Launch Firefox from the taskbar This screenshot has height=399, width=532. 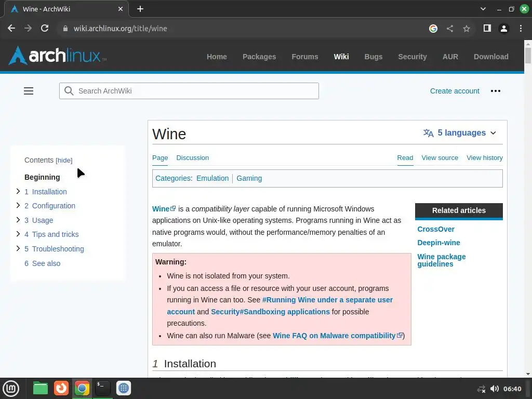pyautogui.click(x=61, y=388)
